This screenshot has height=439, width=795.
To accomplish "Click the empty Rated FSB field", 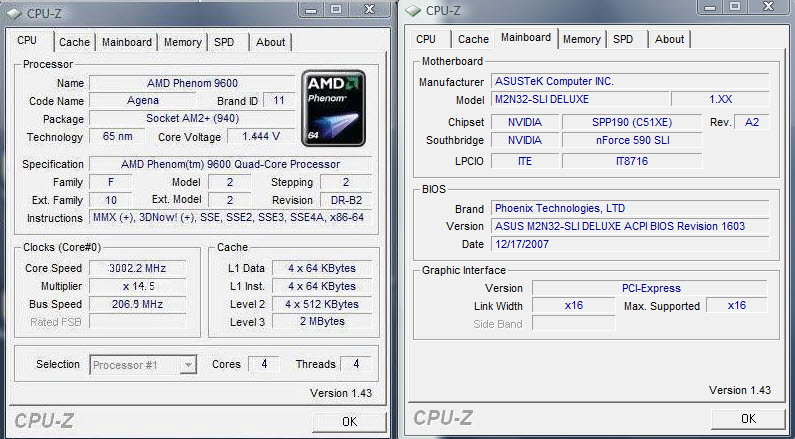I will (x=137, y=322).
